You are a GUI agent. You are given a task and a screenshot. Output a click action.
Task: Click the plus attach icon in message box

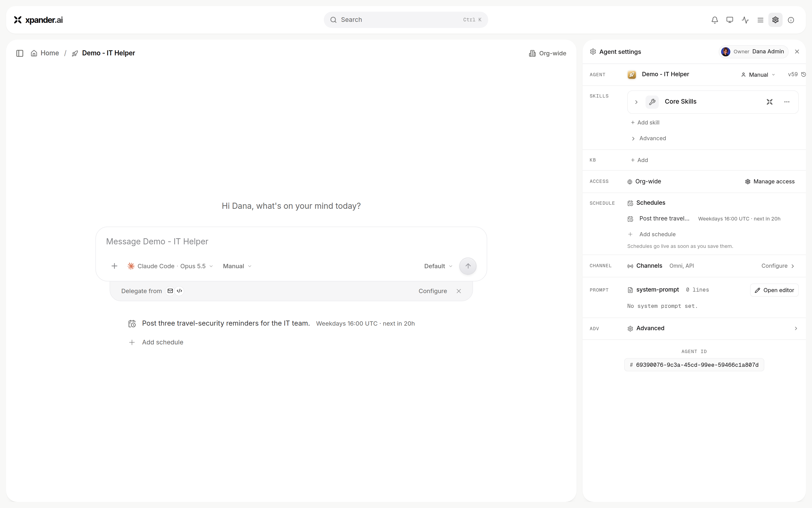coord(114,266)
